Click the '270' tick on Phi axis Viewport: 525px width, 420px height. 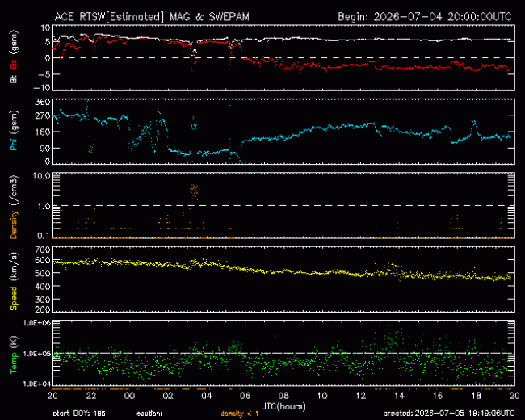coord(43,116)
